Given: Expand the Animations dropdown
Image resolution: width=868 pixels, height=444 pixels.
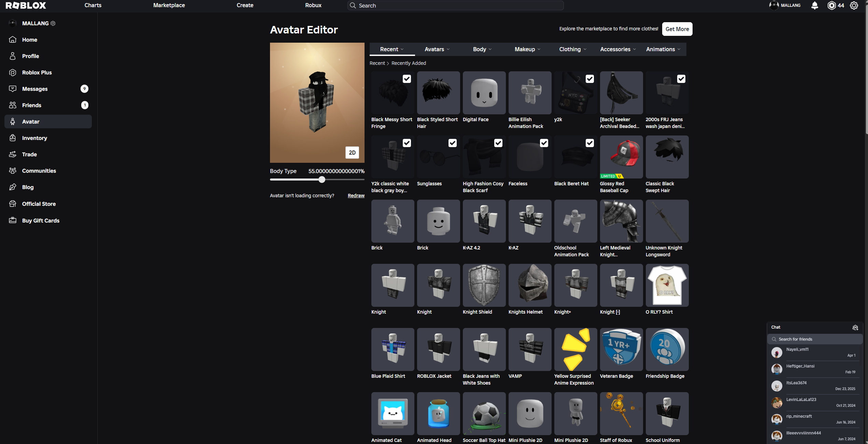Looking at the screenshot, I should 663,49.
